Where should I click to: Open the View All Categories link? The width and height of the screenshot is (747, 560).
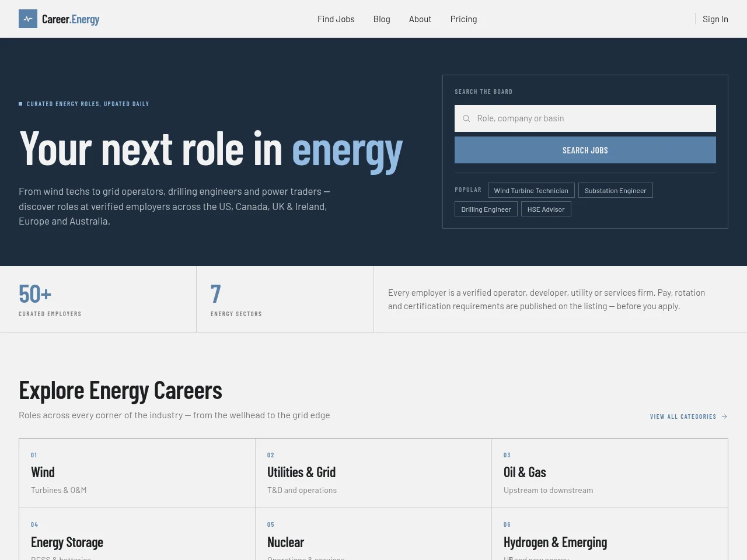point(689,416)
